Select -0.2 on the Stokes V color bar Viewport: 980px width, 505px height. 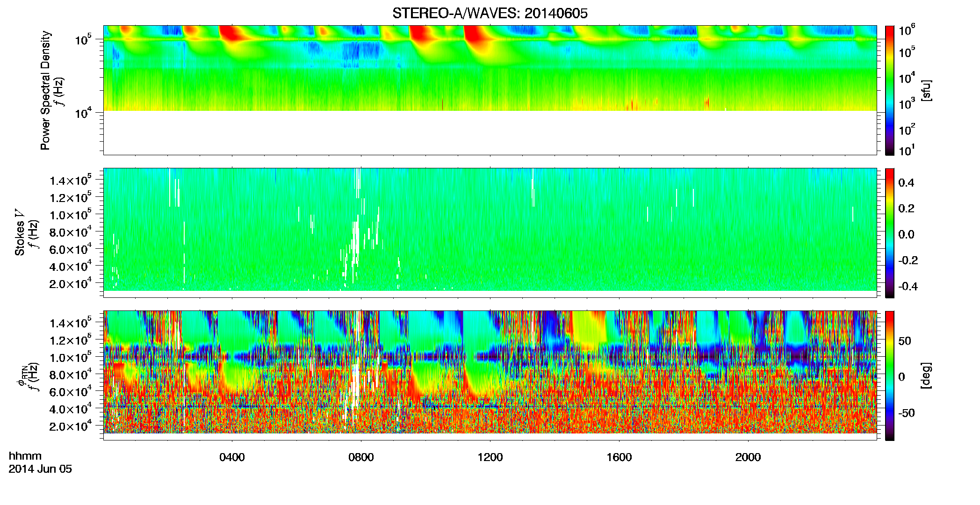click(x=908, y=260)
